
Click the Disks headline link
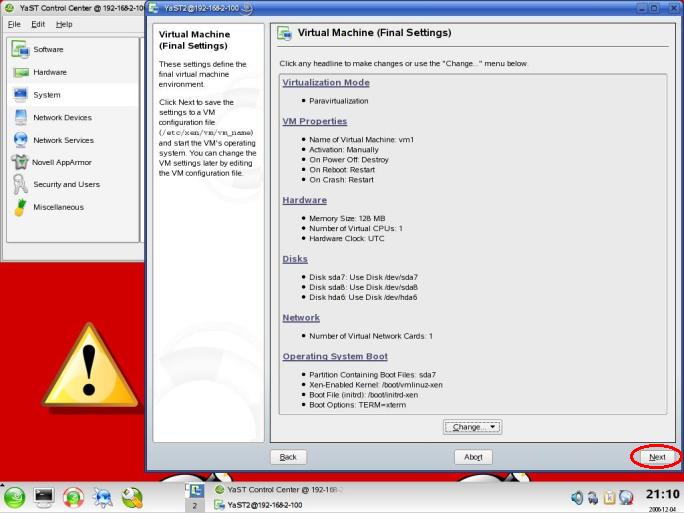(x=295, y=259)
